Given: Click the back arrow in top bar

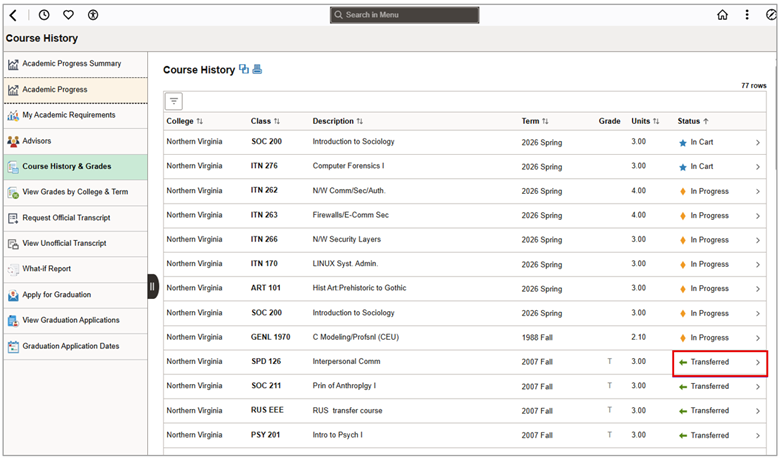Looking at the screenshot, I should [x=13, y=15].
